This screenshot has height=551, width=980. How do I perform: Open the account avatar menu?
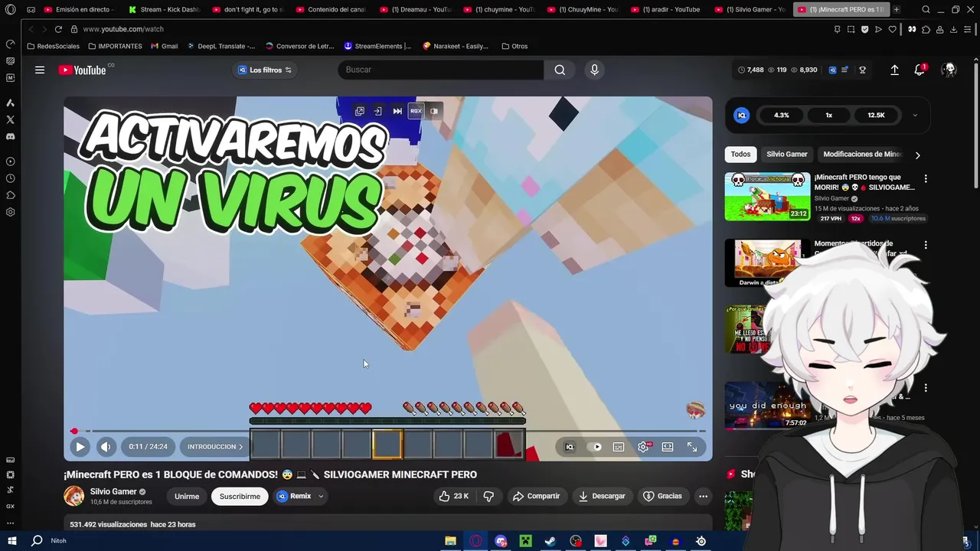[x=949, y=70]
